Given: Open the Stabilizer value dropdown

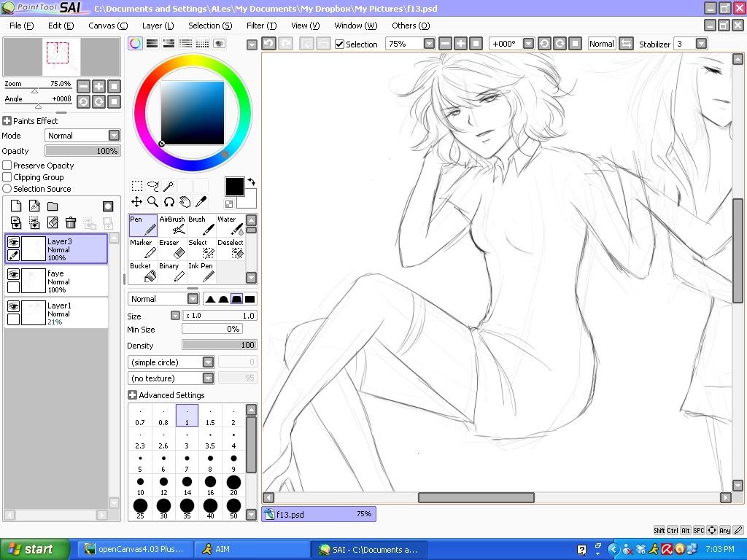Looking at the screenshot, I should [701, 44].
